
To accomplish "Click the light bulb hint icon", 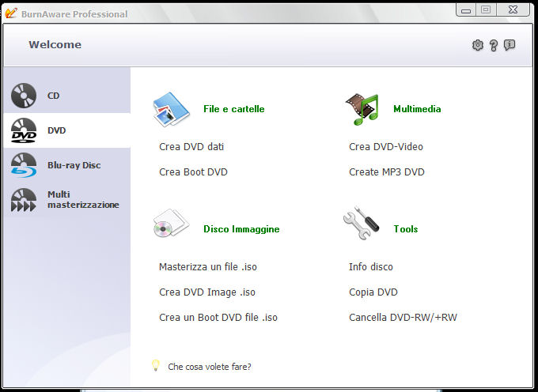I will [x=155, y=366].
